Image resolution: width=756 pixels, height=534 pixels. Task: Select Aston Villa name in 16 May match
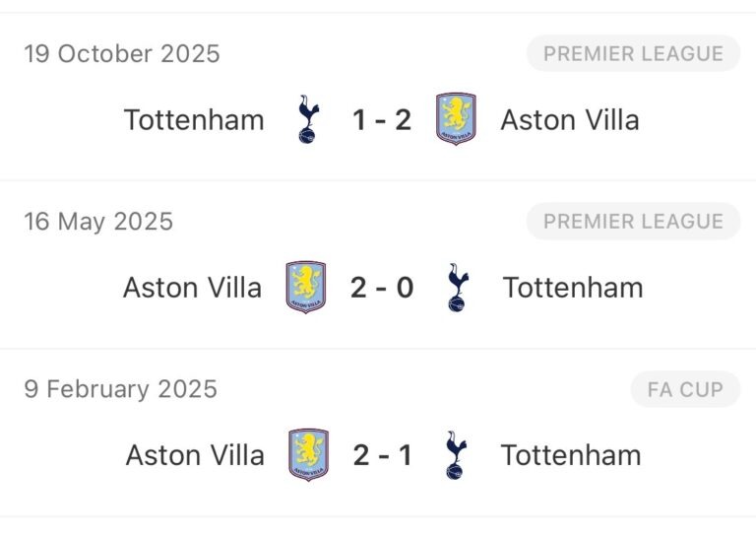pyautogui.click(x=193, y=288)
